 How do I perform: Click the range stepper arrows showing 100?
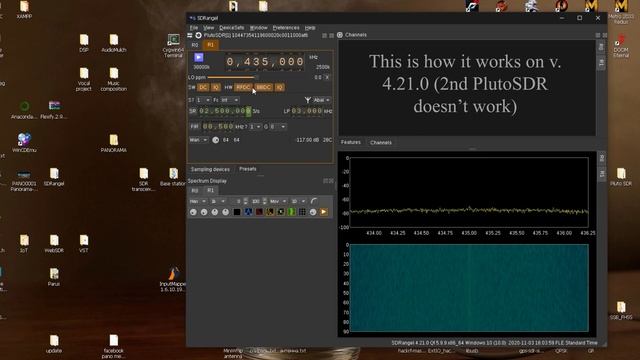pyautogui.click(x=264, y=201)
